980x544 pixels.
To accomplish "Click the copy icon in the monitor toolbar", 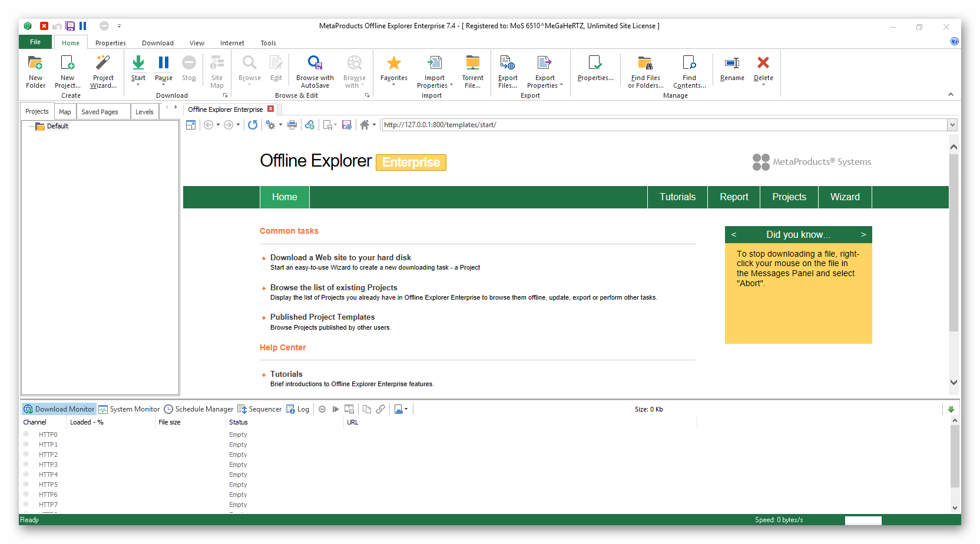I will (367, 409).
